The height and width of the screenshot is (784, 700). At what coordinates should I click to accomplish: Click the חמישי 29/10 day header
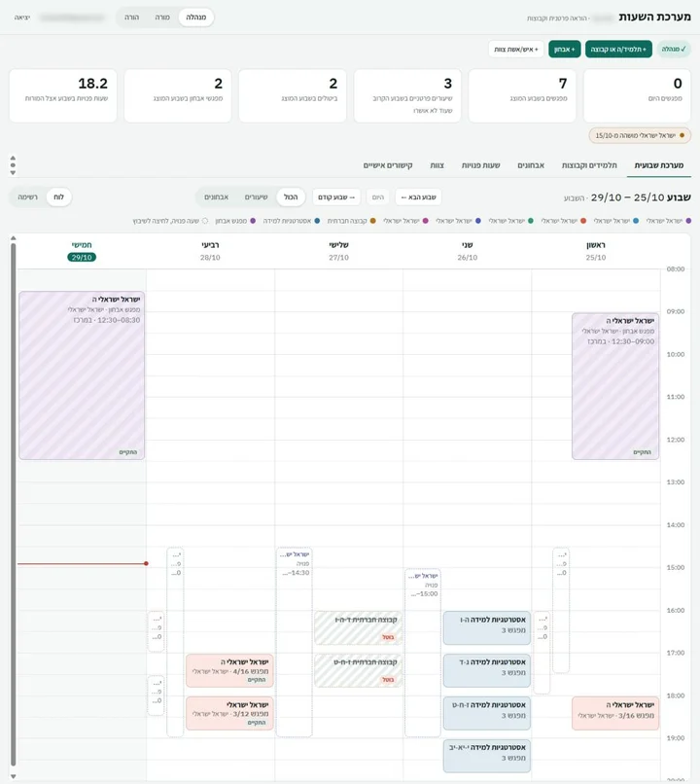(82, 251)
